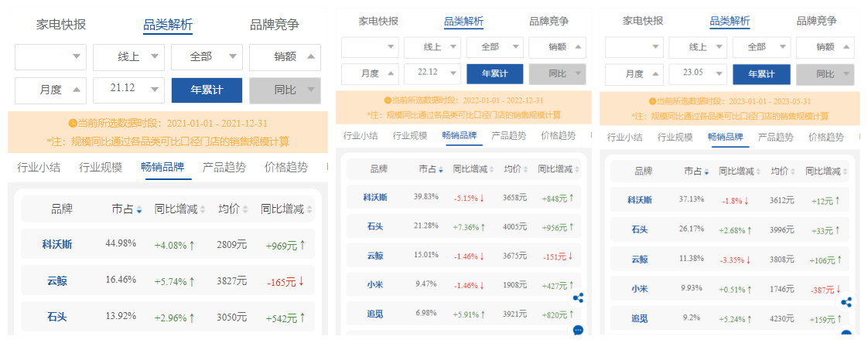
Task: Sort by 均价 in the 21.12 panel
Action: (233, 209)
